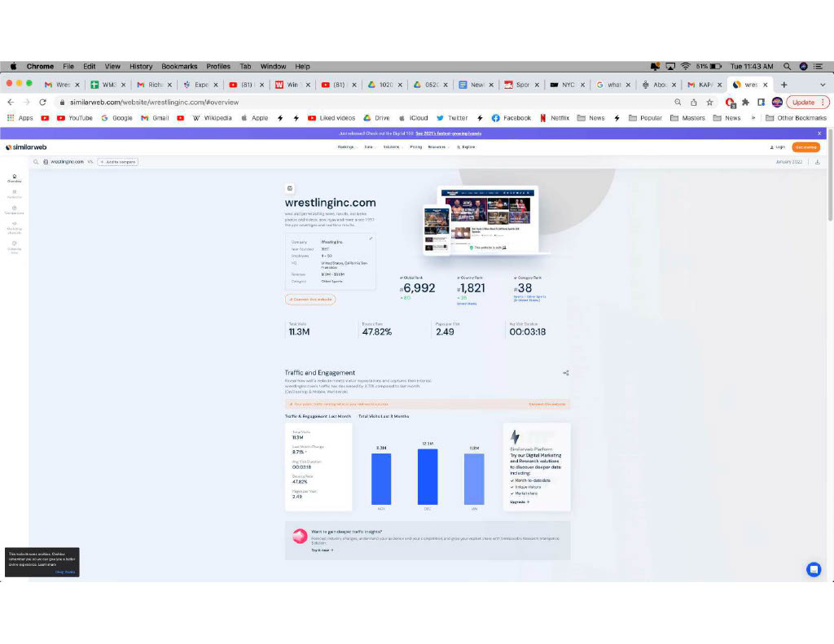Open macOS Spotlight search
The image size is (834, 644).
[x=787, y=67]
